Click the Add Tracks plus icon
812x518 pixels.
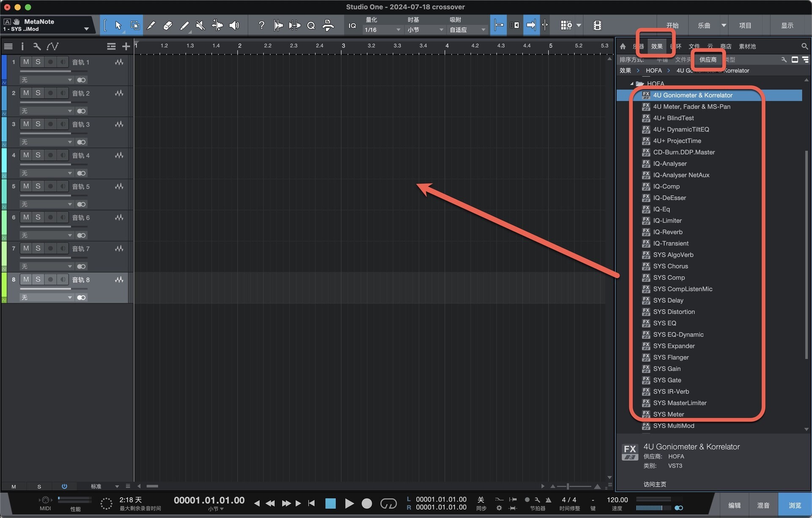pyautogui.click(x=126, y=47)
